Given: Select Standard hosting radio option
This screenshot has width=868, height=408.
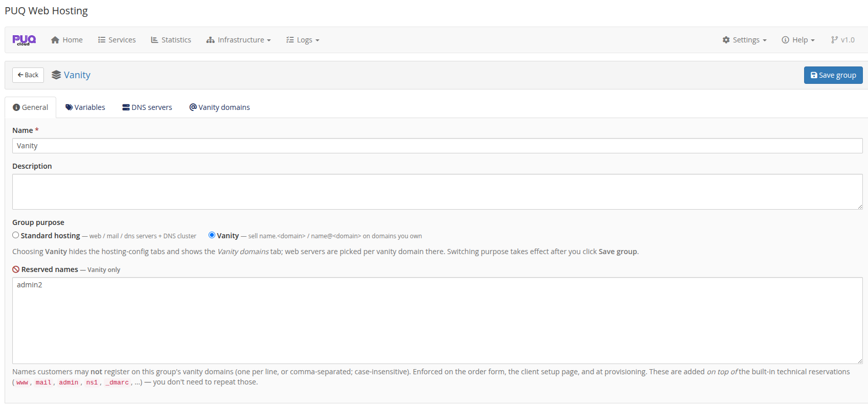Looking at the screenshot, I should 16,235.
